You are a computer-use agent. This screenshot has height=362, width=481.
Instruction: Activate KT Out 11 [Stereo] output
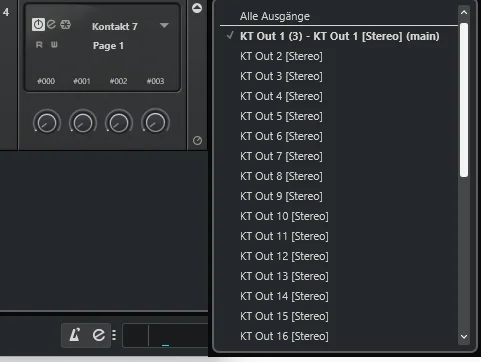tap(339, 236)
